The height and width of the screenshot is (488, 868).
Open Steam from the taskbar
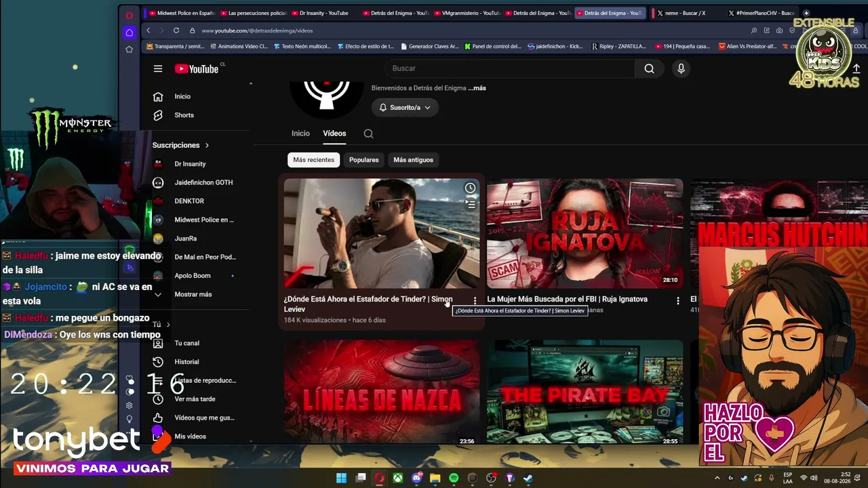point(528,478)
